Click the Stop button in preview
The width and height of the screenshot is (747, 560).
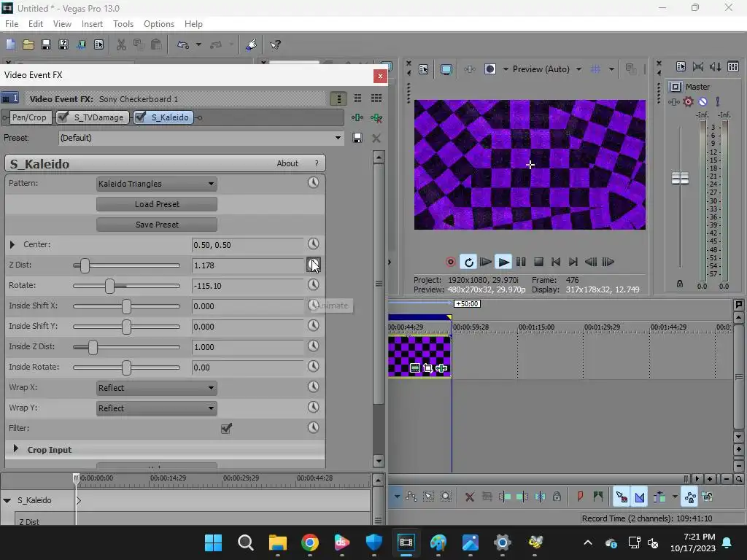pos(538,262)
